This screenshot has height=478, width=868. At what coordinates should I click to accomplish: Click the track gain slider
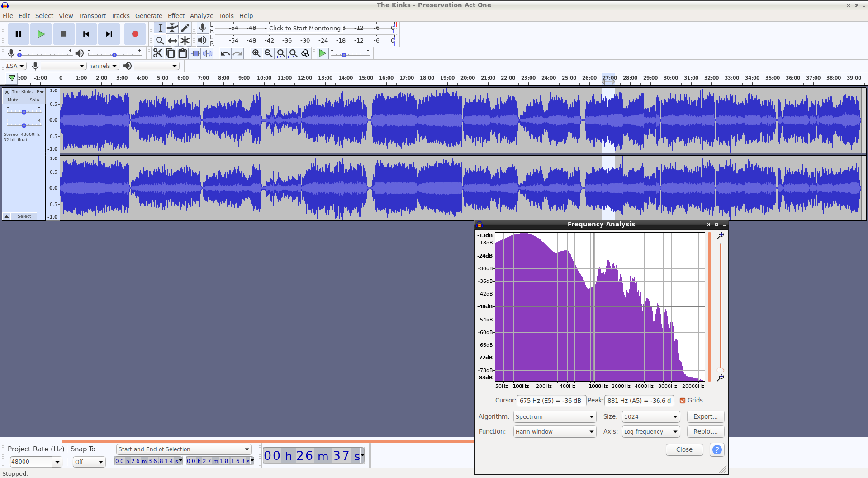click(24, 111)
